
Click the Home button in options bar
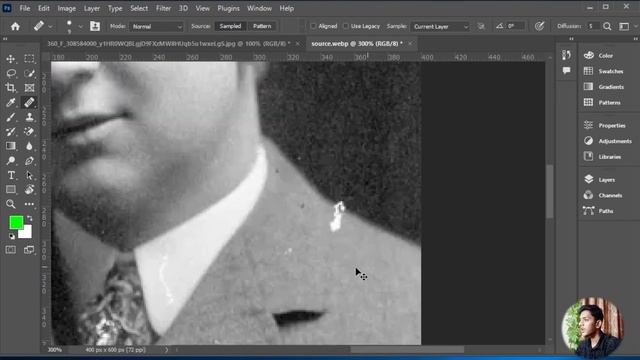tap(15, 27)
